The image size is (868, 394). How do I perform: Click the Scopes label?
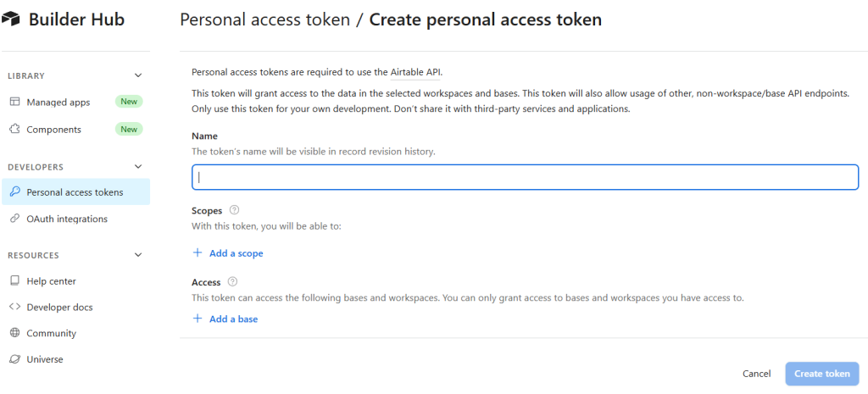click(207, 210)
